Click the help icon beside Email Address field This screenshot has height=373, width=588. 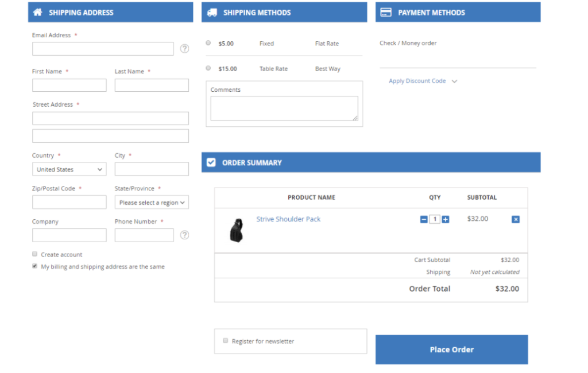click(184, 49)
